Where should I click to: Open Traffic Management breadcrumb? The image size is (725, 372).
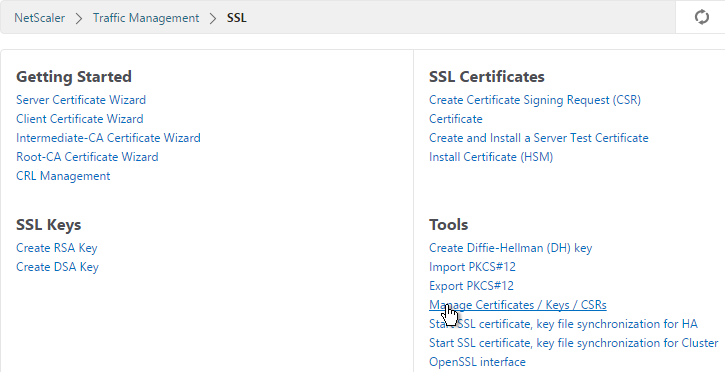(x=146, y=18)
